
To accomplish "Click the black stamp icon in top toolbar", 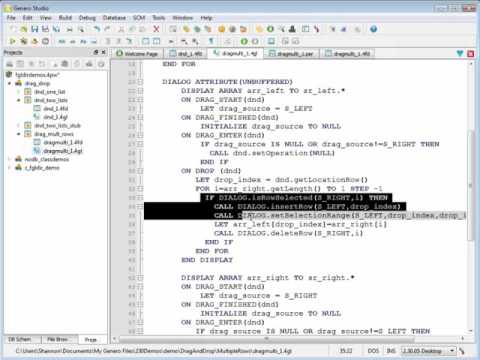I will pos(292,29).
